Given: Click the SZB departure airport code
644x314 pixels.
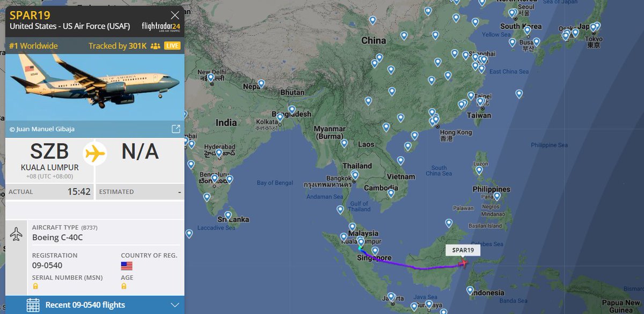Looking at the screenshot, I should click(50, 152).
